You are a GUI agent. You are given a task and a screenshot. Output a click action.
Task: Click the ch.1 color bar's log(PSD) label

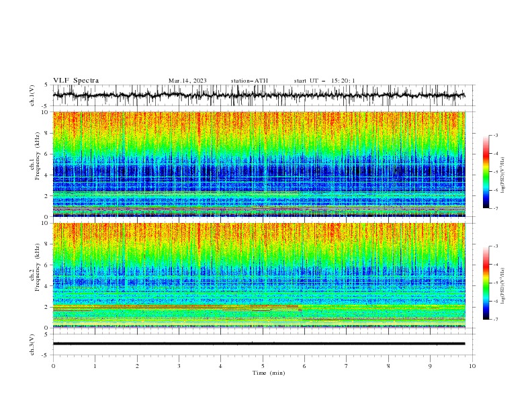pyautogui.click(x=503, y=175)
